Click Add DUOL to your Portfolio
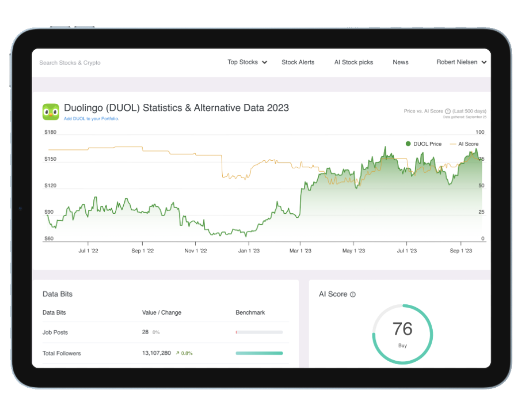Viewport: 528px width, 420px height. [91, 119]
